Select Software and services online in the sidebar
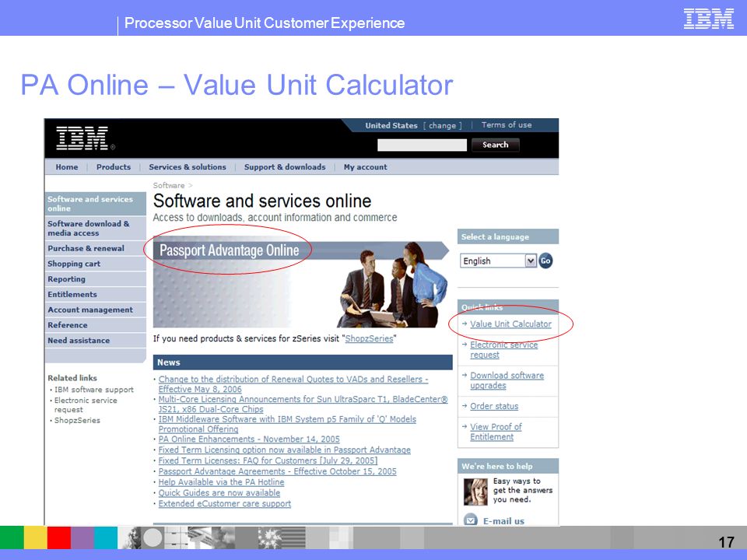 tap(95, 204)
